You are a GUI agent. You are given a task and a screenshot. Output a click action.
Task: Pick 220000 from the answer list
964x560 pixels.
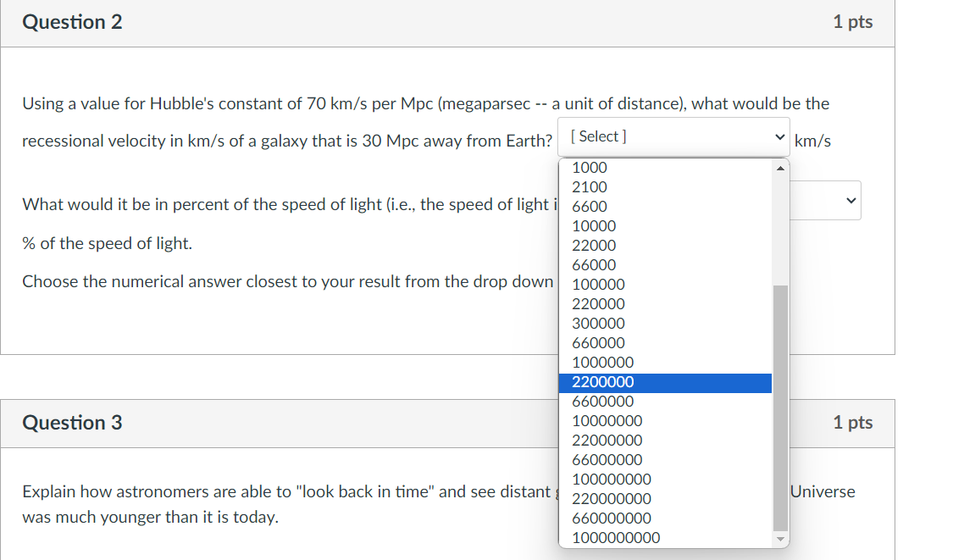(596, 303)
